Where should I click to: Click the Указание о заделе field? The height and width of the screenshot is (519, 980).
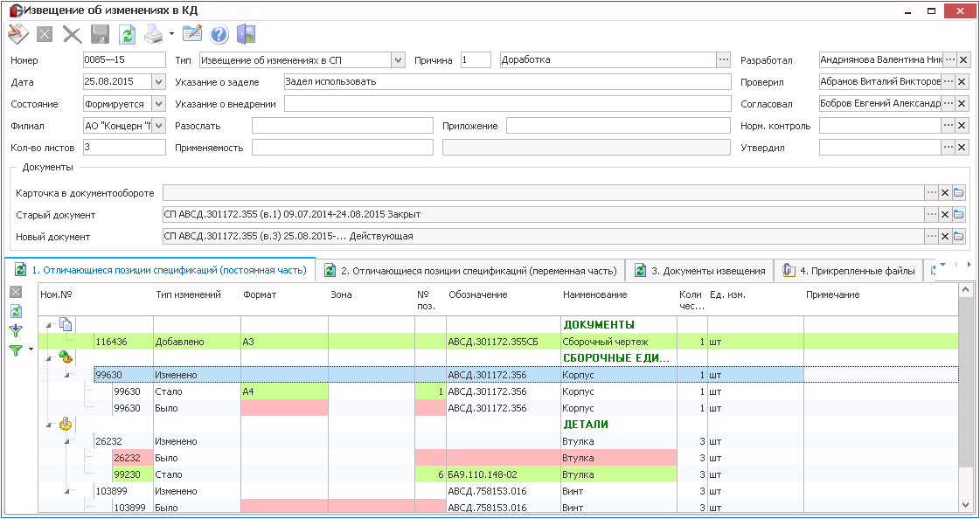tap(507, 82)
